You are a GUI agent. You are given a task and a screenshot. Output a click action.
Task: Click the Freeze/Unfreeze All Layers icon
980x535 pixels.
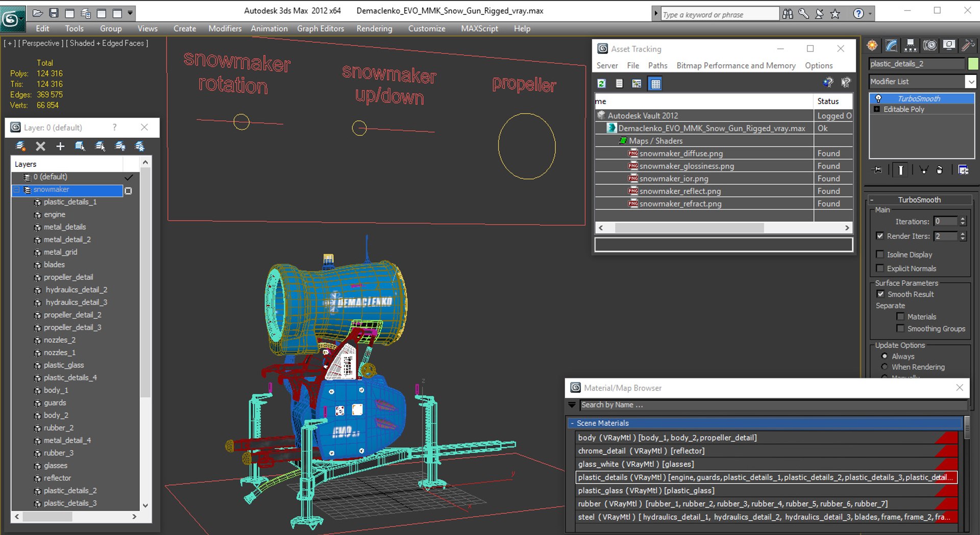tap(139, 146)
